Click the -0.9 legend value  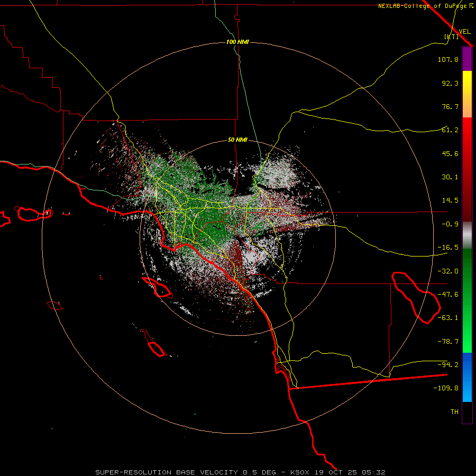tap(450, 224)
